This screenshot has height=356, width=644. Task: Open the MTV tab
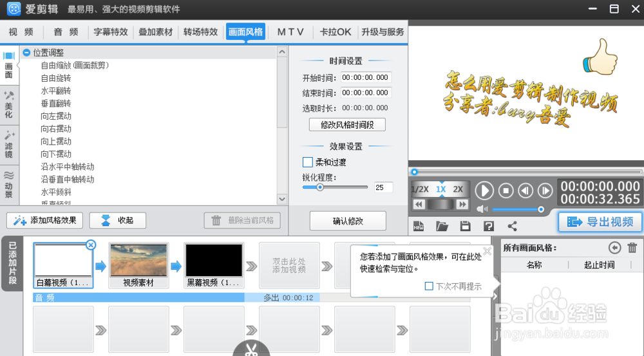pyautogui.click(x=290, y=32)
